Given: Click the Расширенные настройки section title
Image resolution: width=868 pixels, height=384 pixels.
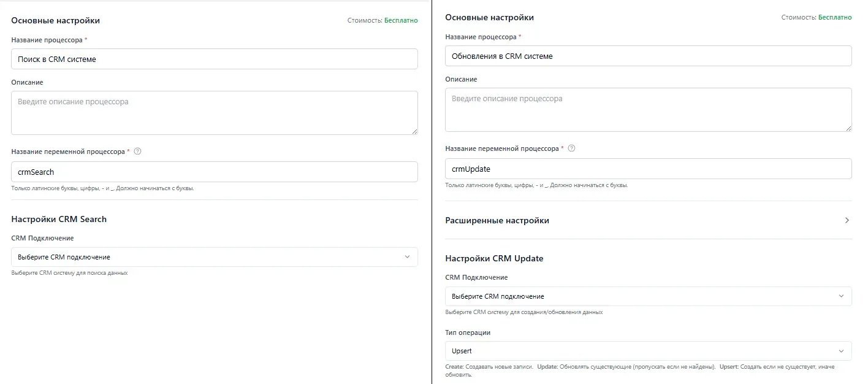Looking at the screenshot, I should click(x=497, y=220).
